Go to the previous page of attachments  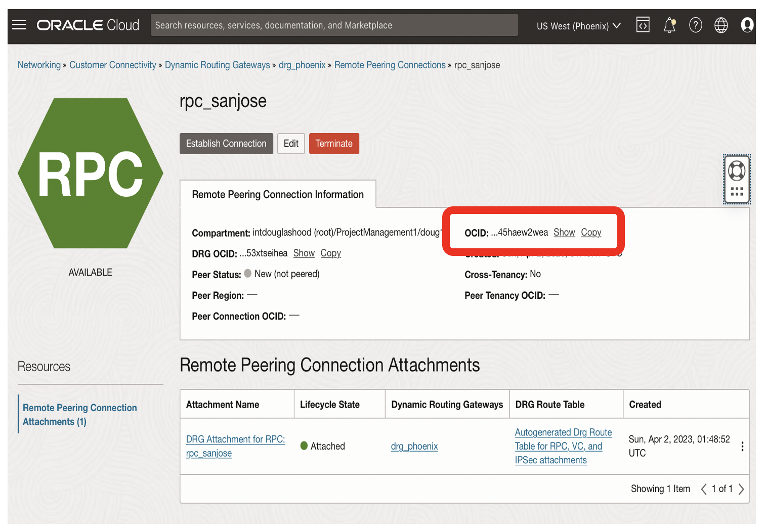pyautogui.click(x=703, y=489)
